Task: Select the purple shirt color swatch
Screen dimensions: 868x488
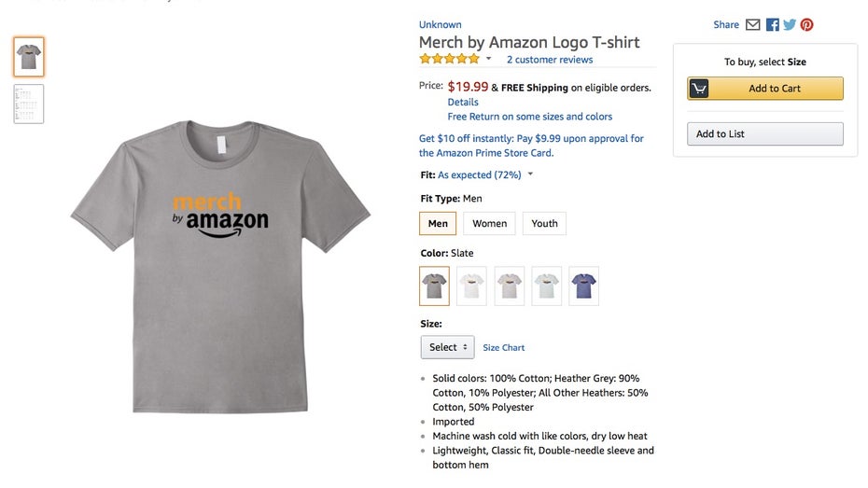Action: [583, 286]
